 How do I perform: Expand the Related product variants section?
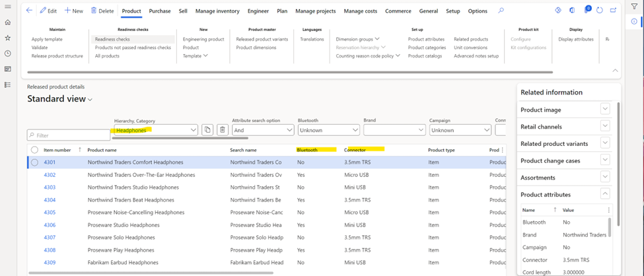click(605, 143)
